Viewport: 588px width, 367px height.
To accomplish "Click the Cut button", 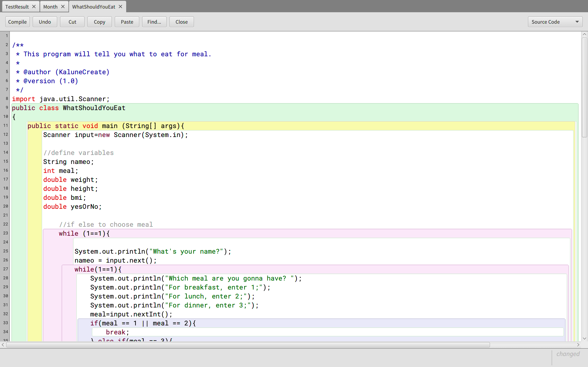I will (72, 22).
